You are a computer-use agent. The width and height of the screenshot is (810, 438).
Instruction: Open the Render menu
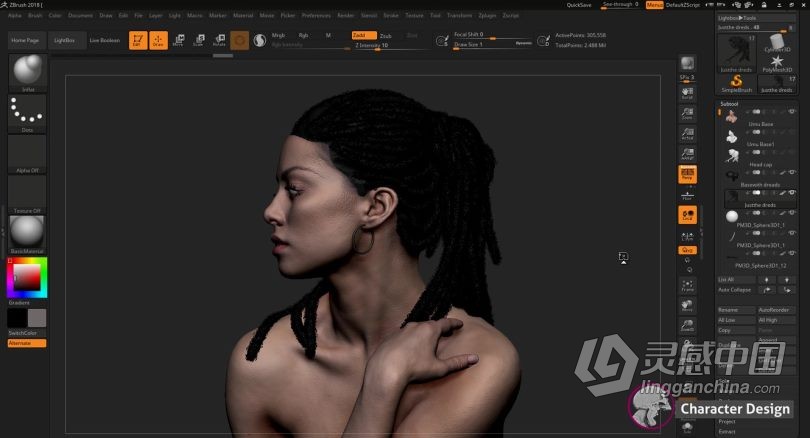(346, 15)
